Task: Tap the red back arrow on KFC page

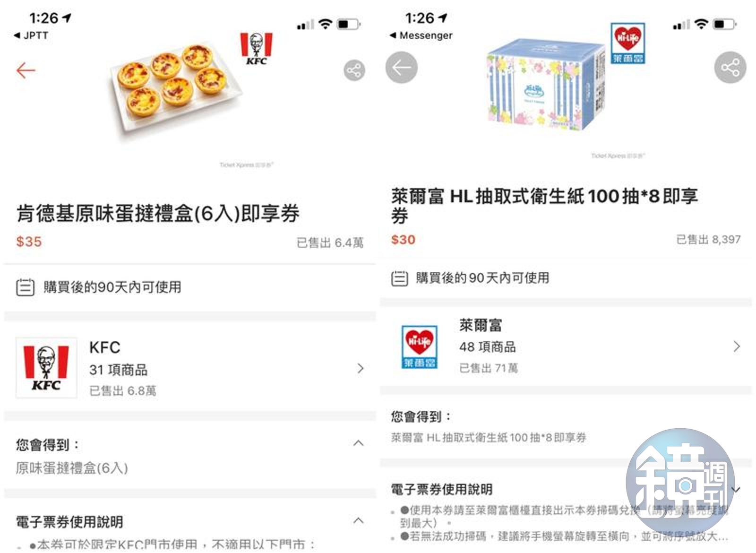Action: 26,70
